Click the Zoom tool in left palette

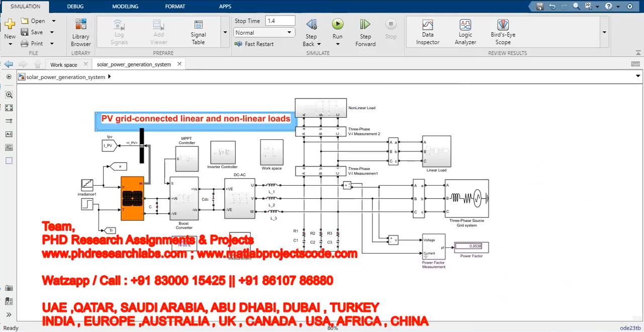pos(9,95)
